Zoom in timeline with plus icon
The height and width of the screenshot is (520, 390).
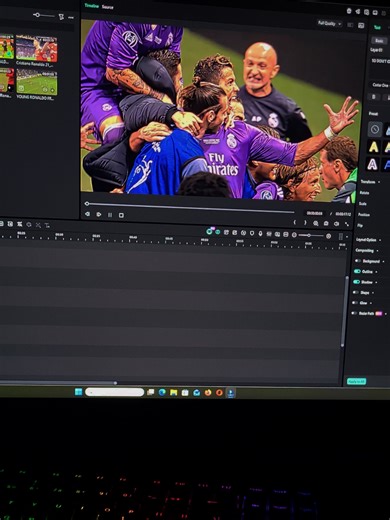(x=328, y=236)
